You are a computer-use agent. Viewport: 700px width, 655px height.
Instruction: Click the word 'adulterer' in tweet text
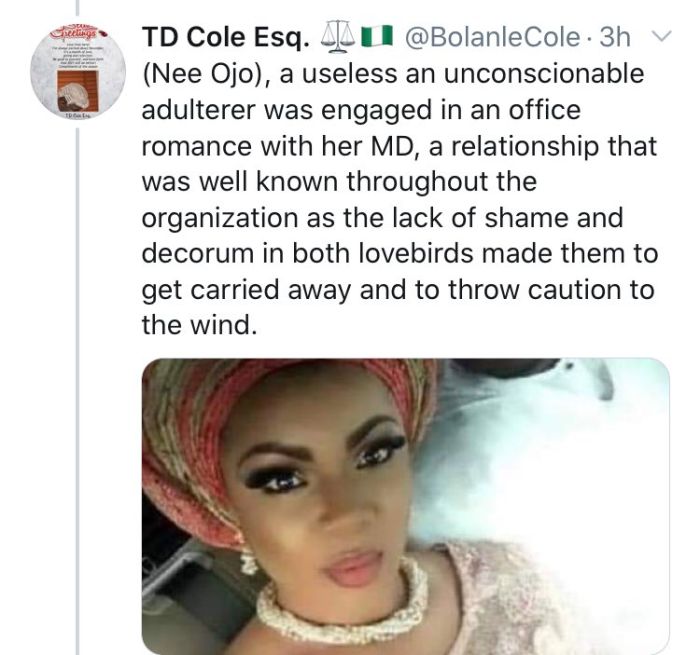198,110
